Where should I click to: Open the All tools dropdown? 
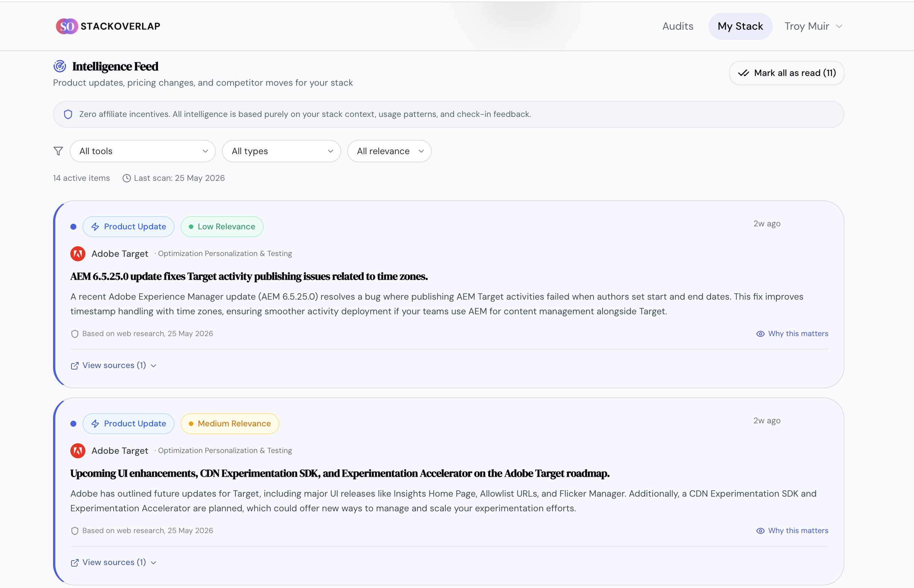tap(143, 151)
